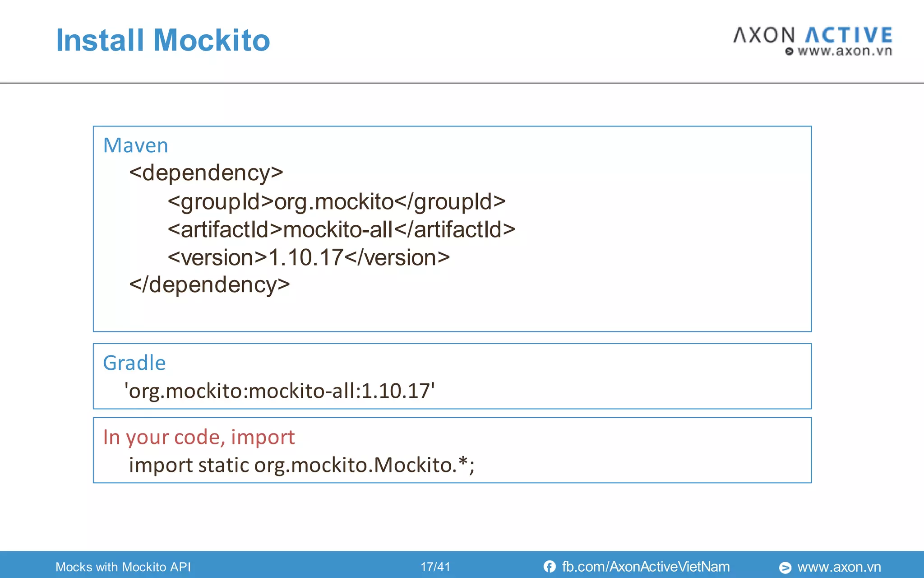Open the fb.com/AxonActiveVietNam link

click(x=645, y=567)
